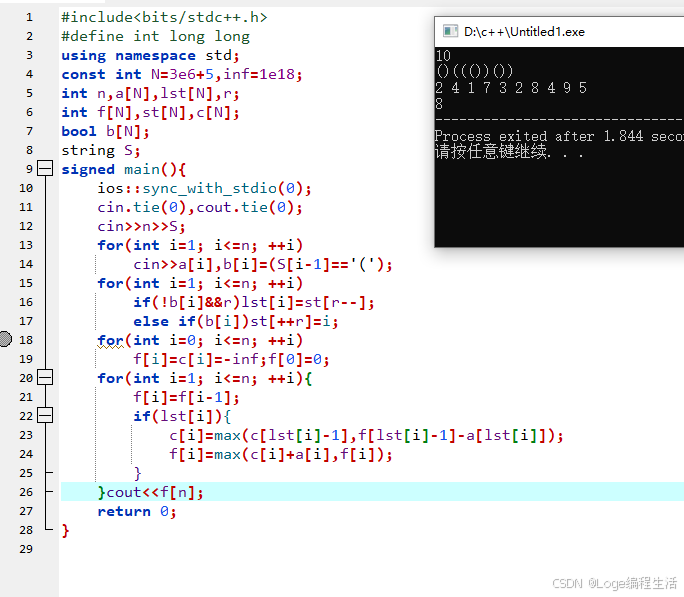Click 'if(!b[i]&&r)lst[i]=st[r--];' line
This screenshot has height=597, width=684.
tap(253, 302)
